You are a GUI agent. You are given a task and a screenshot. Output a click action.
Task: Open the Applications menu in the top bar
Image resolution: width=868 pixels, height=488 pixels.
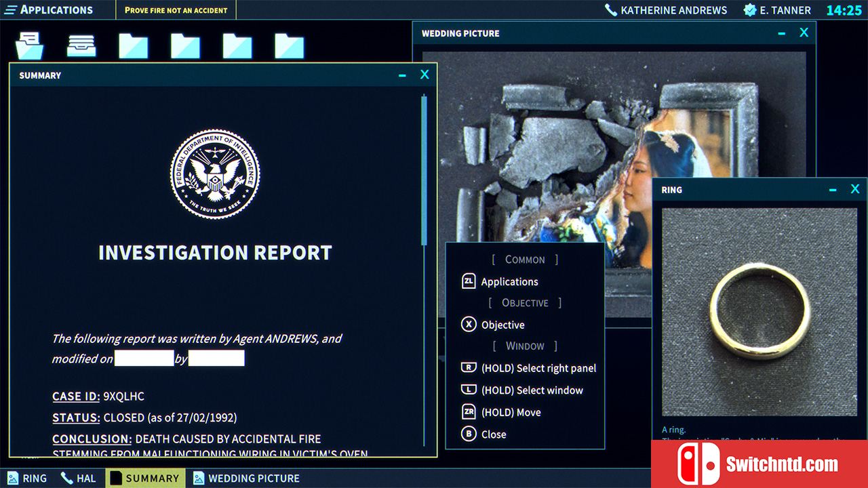click(x=48, y=9)
